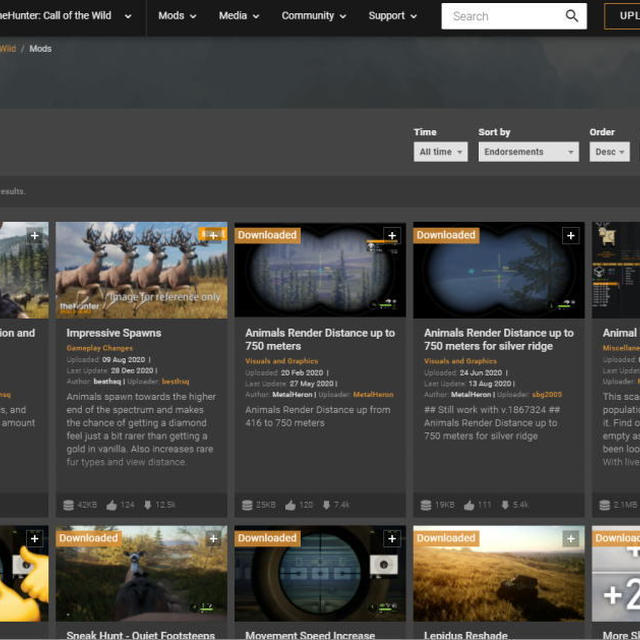Open the Mods menu
Viewport: 640px width, 640px height.
[x=177, y=16]
